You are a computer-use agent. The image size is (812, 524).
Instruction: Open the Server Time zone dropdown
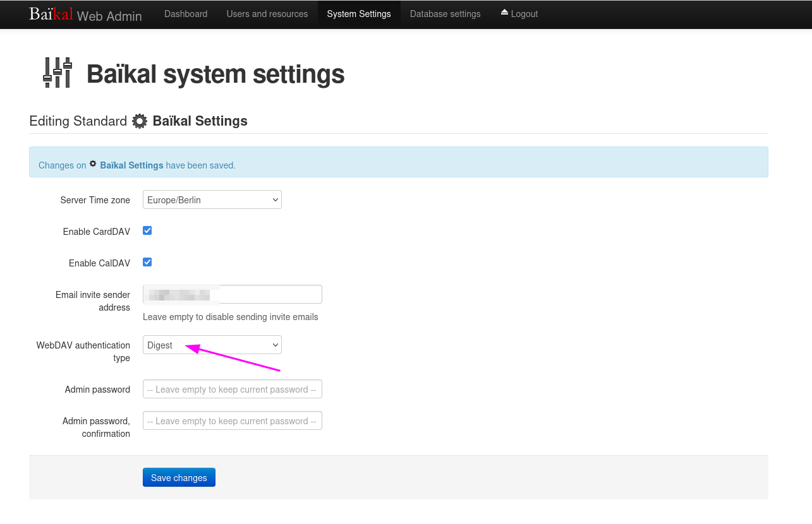tap(212, 199)
